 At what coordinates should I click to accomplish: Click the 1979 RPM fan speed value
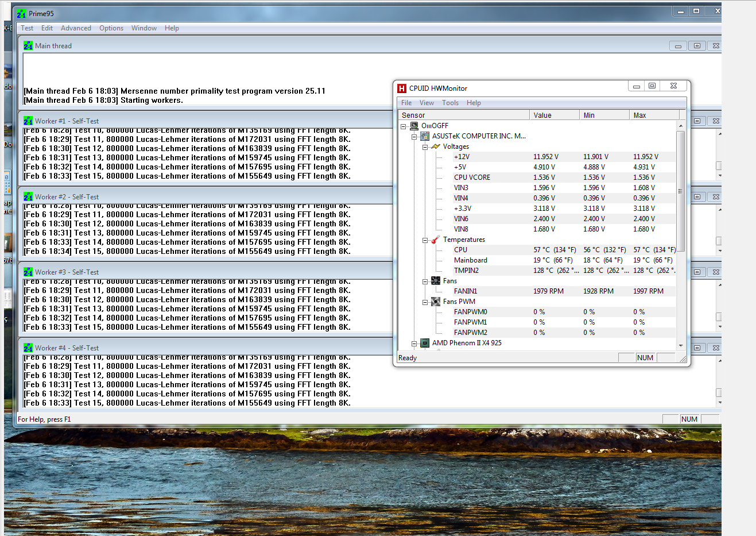(548, 291)
